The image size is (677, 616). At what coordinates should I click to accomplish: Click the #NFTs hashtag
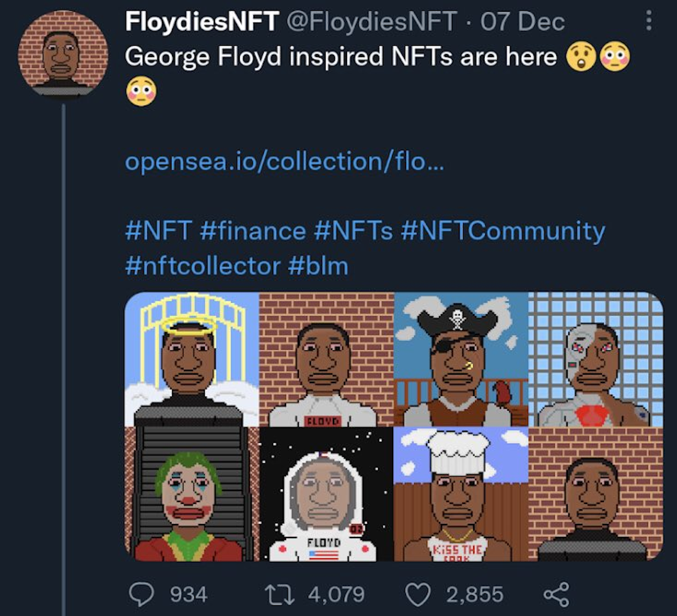(x=353, y=231)
